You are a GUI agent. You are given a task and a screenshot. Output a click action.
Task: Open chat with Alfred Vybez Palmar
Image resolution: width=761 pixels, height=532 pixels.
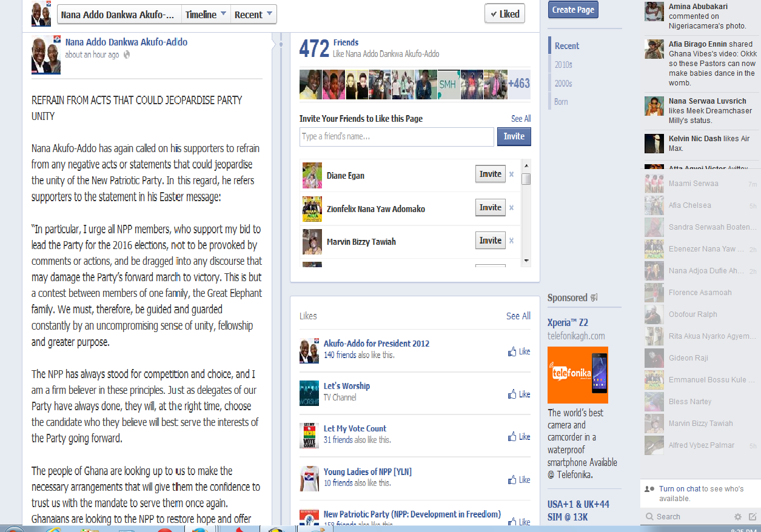tap(701, 445)
